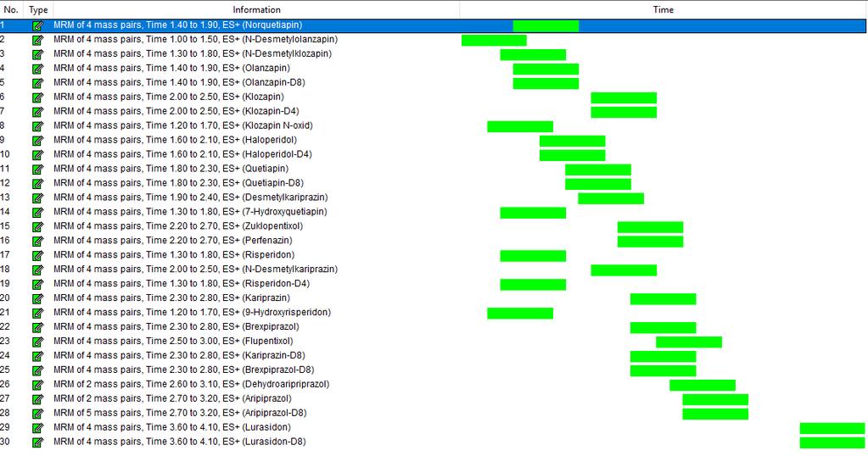Click the edit icon for Flupentixol
The height and width of the screenshot is (456, 868).
pos(37,342)
